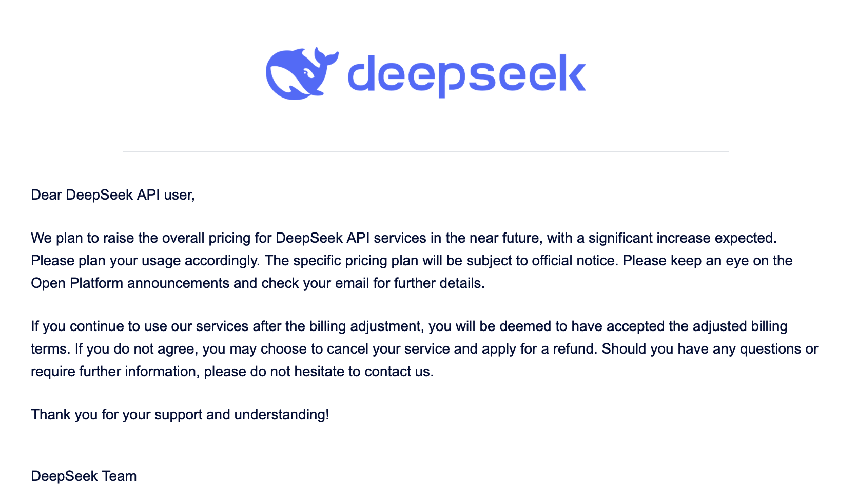The height and width of the screenshot is (504, 857).
Task: Click 'Please plan your usage accordingly' sentence
Action: (x=146, y=261)
